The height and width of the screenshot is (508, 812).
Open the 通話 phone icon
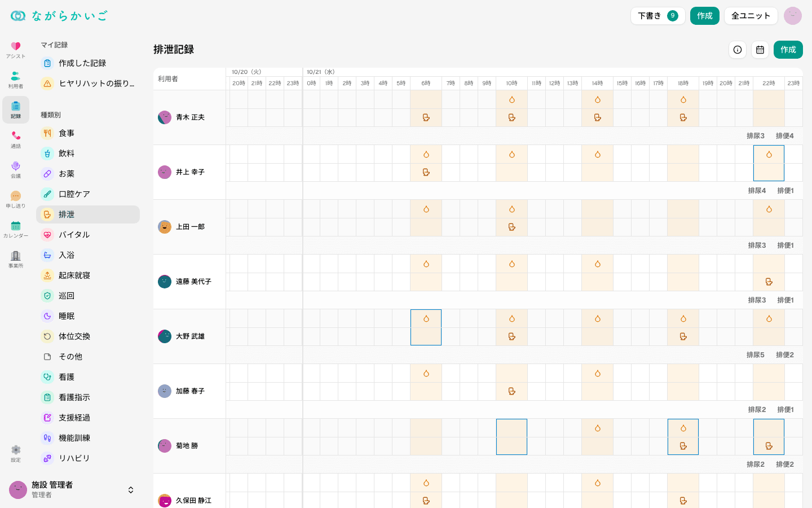click(x=16, y=139)
